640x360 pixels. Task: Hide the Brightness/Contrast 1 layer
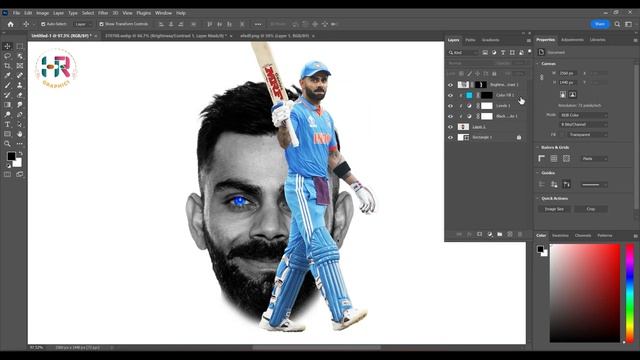tap(451, 85)
